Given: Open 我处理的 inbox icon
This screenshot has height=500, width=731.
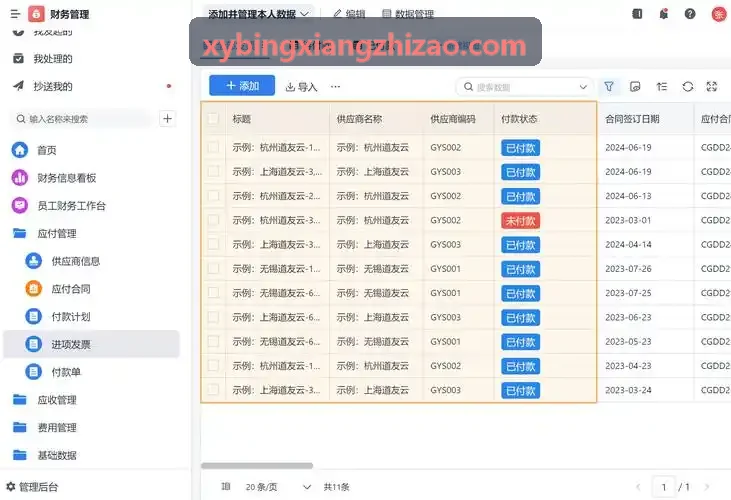Looking at the screenshot, I should click(18, 59).
